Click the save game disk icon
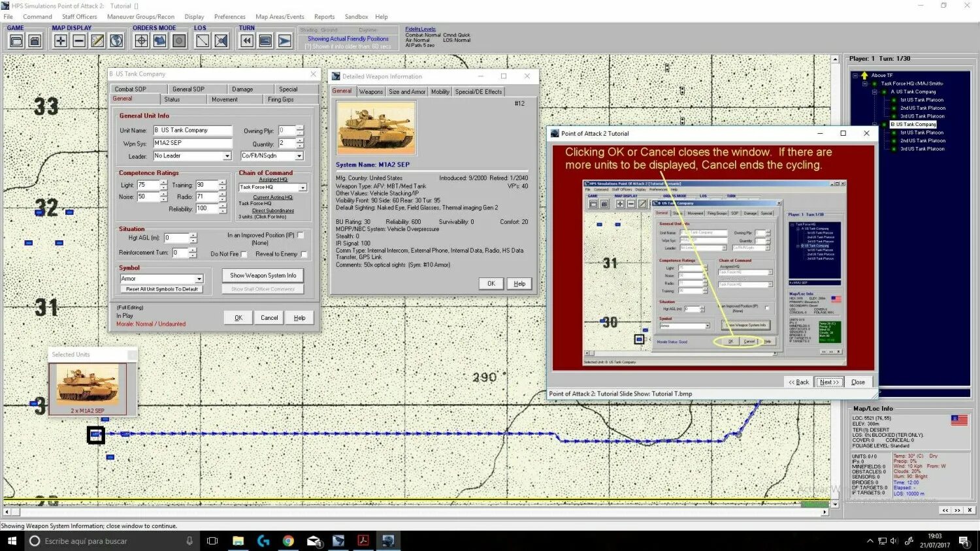The height and width of the screenshot is (551, 980). tap(35, 41)
